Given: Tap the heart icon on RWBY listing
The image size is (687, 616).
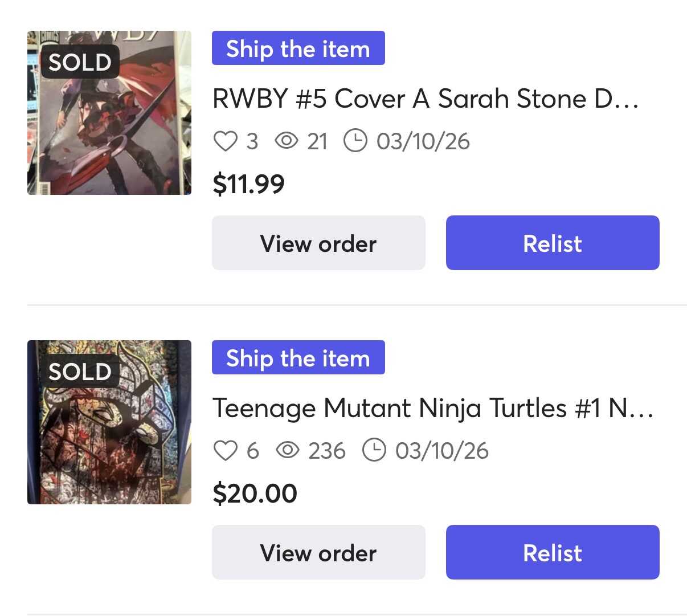Looking at the screenshot, I should (x=225, y=141).
